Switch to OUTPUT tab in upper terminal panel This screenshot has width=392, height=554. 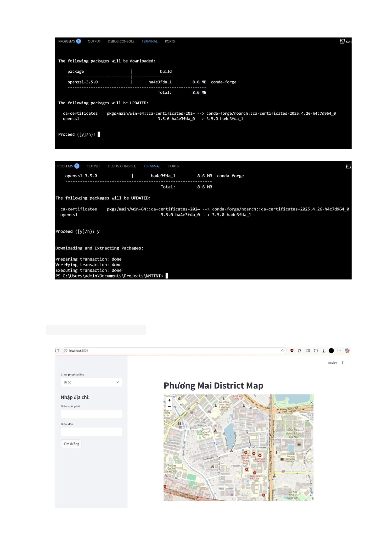(94, 41)
